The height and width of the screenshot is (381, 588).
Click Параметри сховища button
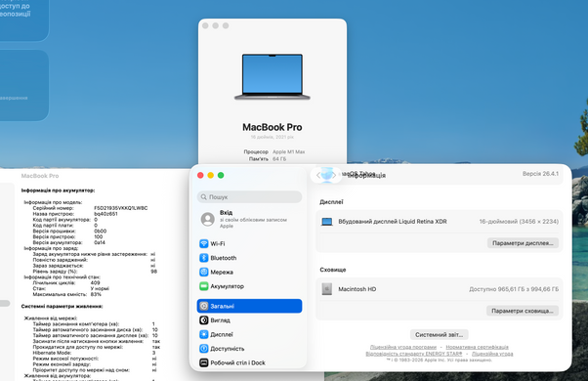[523, 311]
